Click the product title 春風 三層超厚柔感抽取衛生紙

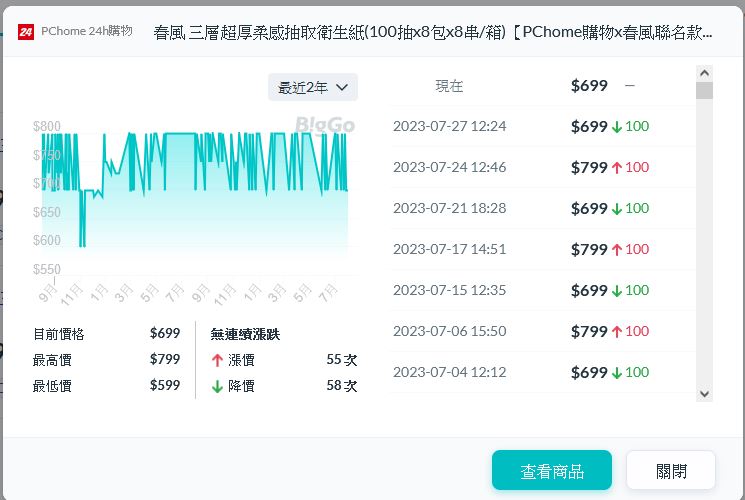(433, 32)
